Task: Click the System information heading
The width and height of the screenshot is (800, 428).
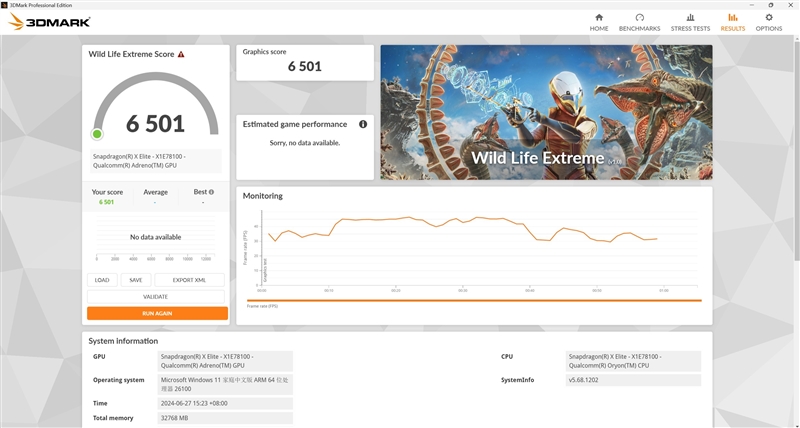Action: pyautogui.click(x=123, y=341)
